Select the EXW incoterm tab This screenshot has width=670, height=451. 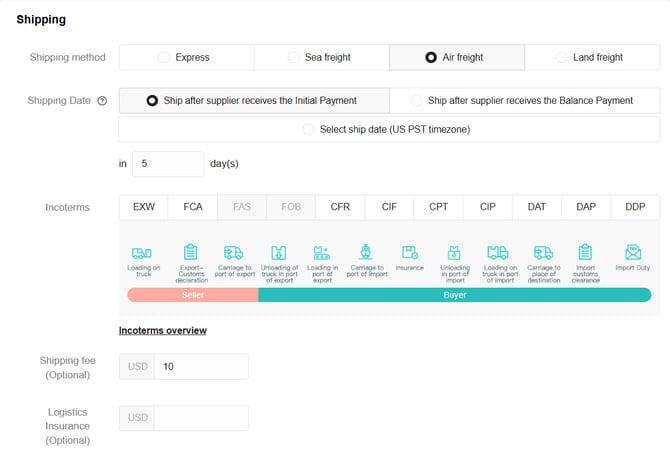pyautogui.click(x=143, y=207)
